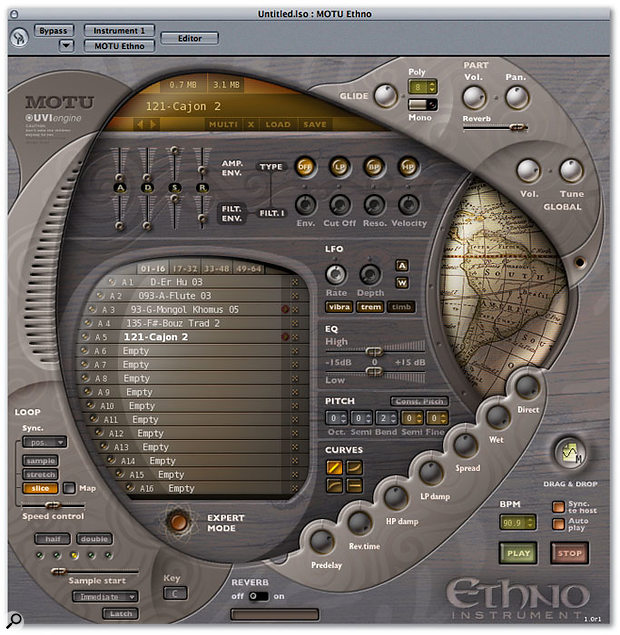Viewport: 620px width, 635px height.
Task: Click the reverb Spread knob
Action: coord(464,445)
